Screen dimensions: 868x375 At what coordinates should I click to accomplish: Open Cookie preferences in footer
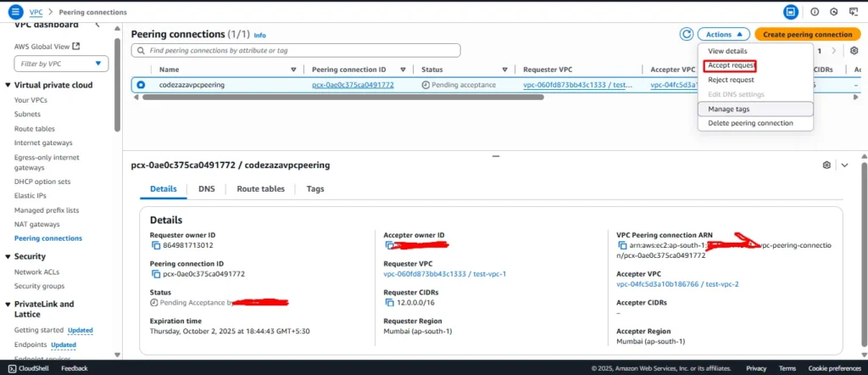pos(834,368)
